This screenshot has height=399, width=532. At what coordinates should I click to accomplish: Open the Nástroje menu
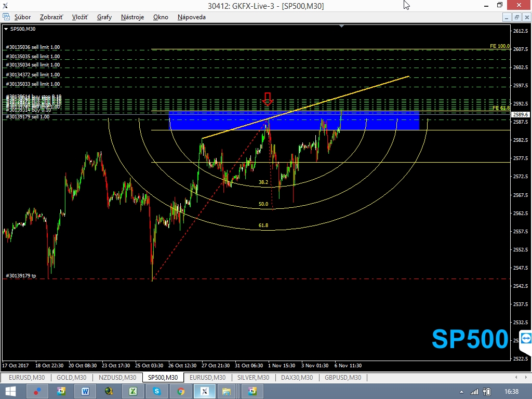click(132, 17)
